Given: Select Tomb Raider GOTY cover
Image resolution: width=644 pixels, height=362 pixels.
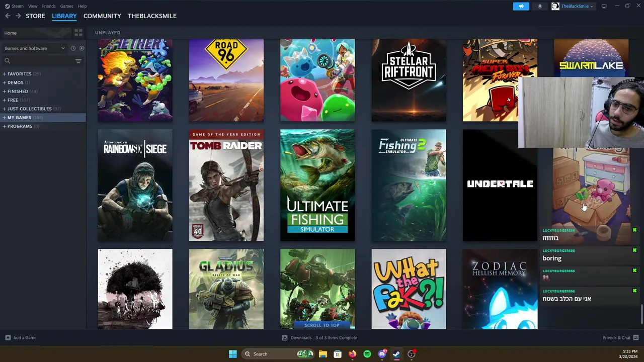Looking at the screenshot, I should click(x=226, y=185).
